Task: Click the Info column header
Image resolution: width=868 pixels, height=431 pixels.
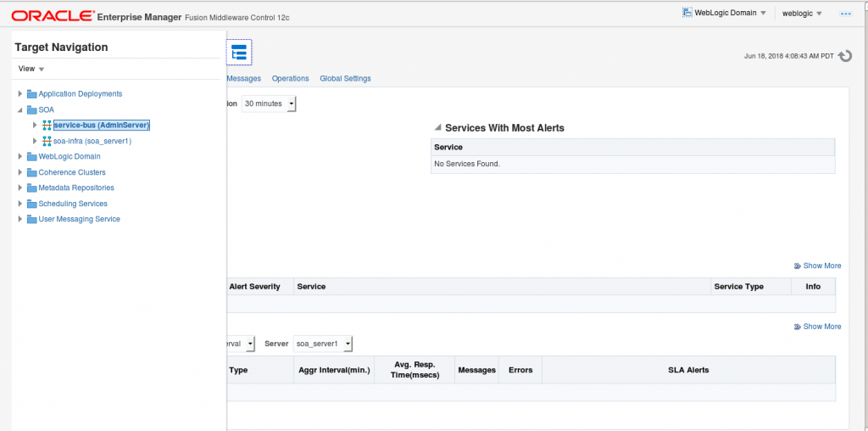Action: (813, 287)
